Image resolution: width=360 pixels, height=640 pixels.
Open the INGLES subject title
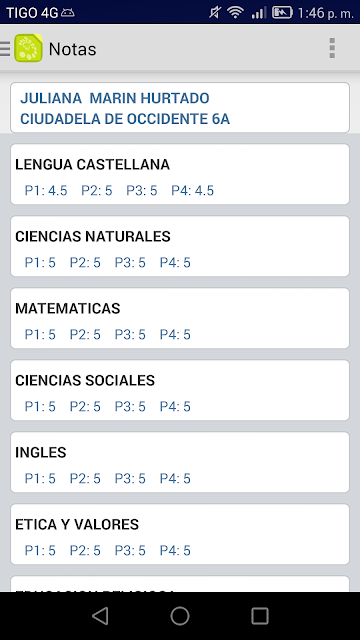coord(41,452)
